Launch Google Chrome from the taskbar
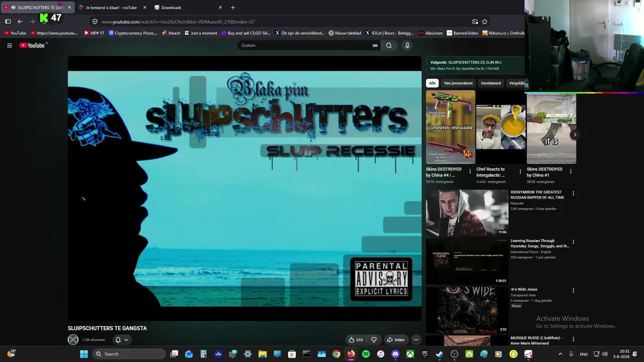The image size is (644, 362). click(x=336, y=354)
